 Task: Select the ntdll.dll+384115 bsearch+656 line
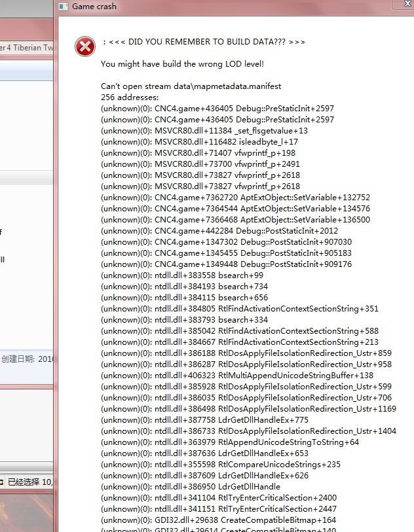185,298
